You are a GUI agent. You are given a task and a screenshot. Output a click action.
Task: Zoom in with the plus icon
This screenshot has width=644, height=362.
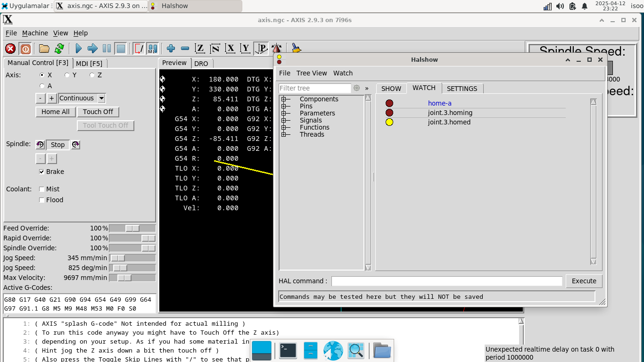click(171, 49)
